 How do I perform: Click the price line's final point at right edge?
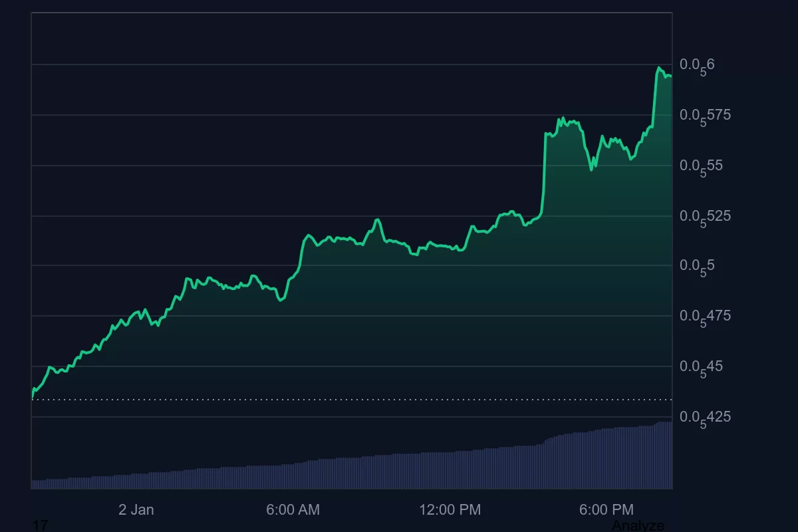[x=670, y=76]
